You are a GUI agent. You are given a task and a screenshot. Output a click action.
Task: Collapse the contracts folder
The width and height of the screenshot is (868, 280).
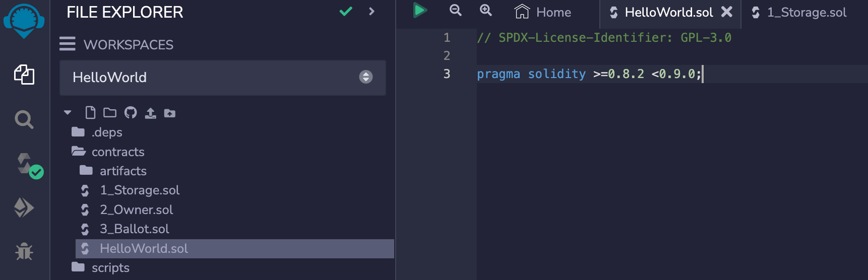click(x=108, y=152)
